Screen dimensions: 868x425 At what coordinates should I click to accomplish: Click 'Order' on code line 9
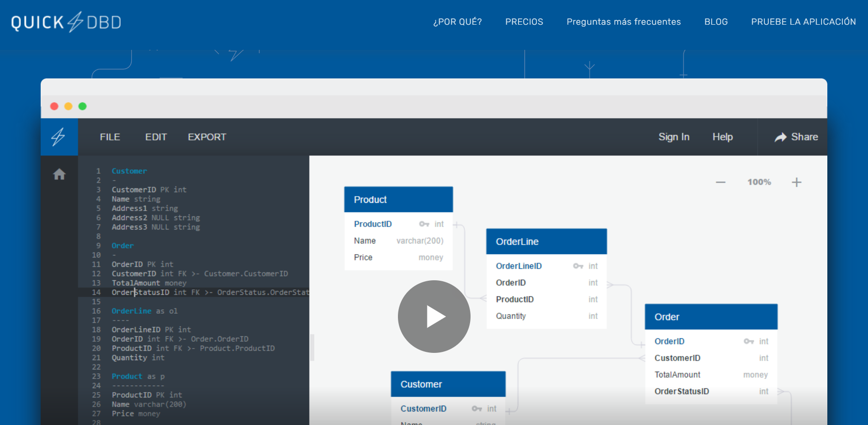click(122, 245)
